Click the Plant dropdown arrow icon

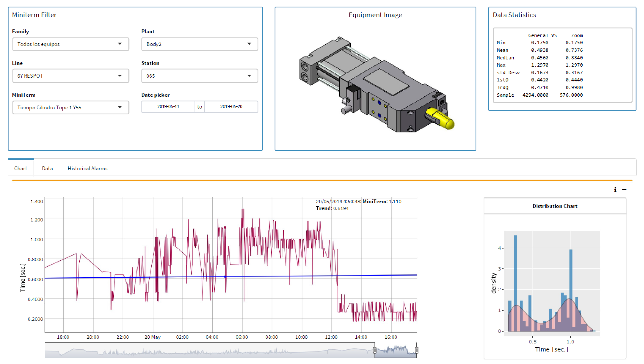tap(249, 44)
